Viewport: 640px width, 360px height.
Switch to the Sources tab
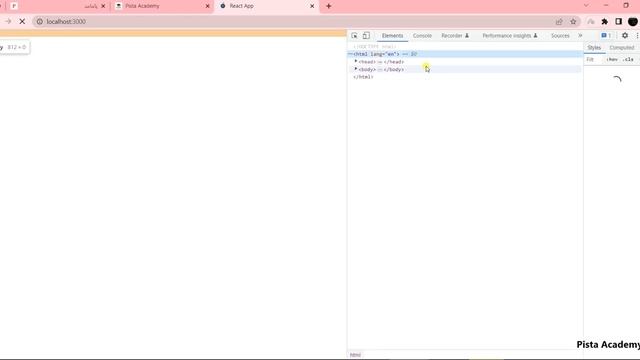pos(560,36)
